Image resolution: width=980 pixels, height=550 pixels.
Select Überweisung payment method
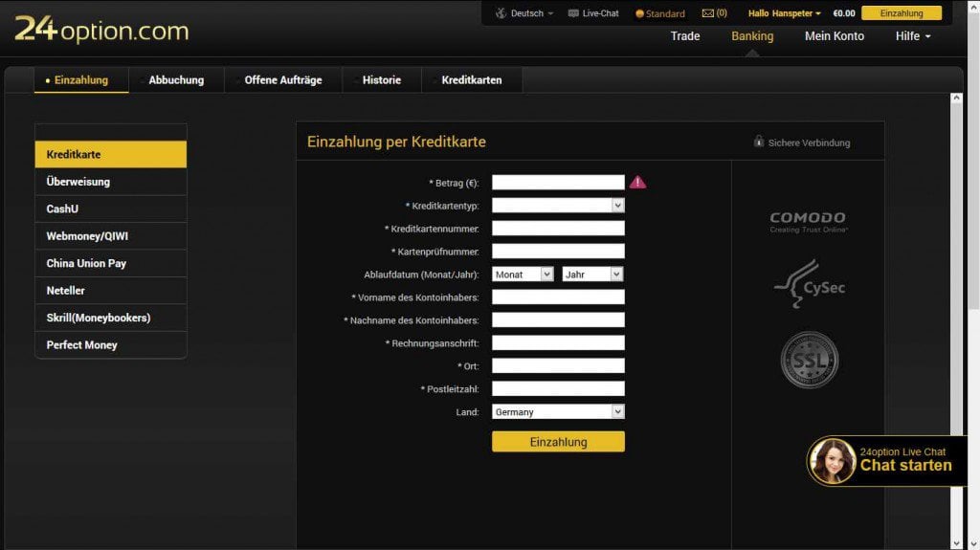[x=111, y=182]
